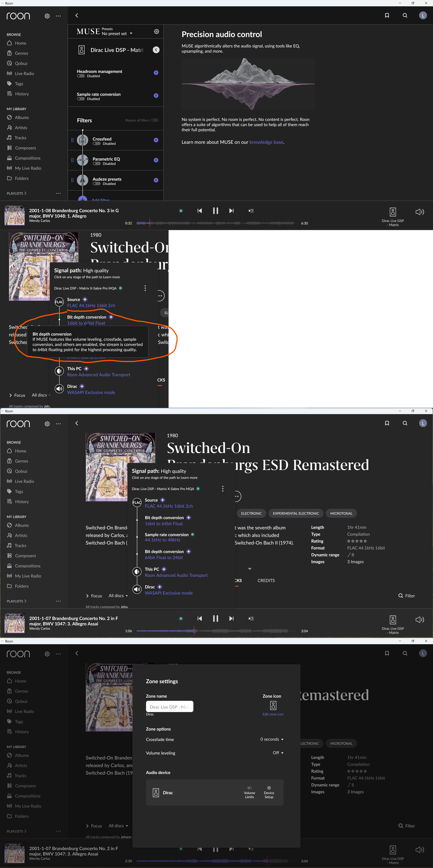Click the Zone name input field
The image size is (433, 868).
coord(170,707)
